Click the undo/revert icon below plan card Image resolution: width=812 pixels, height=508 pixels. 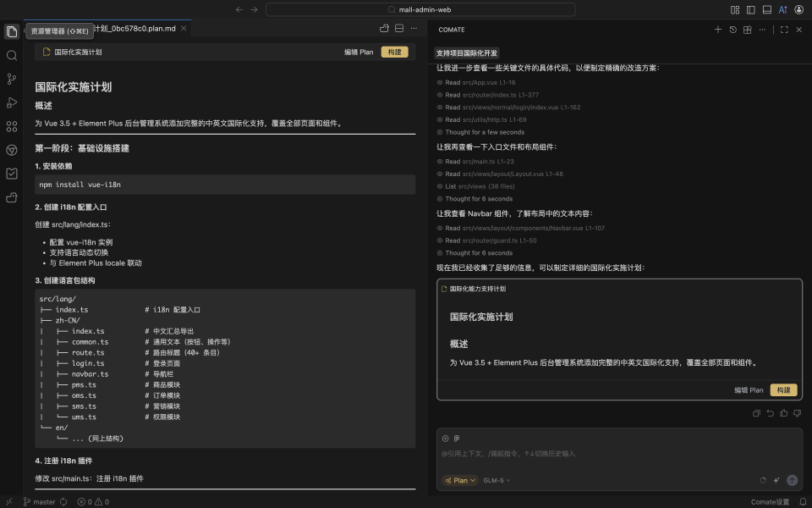pos(770,413)
